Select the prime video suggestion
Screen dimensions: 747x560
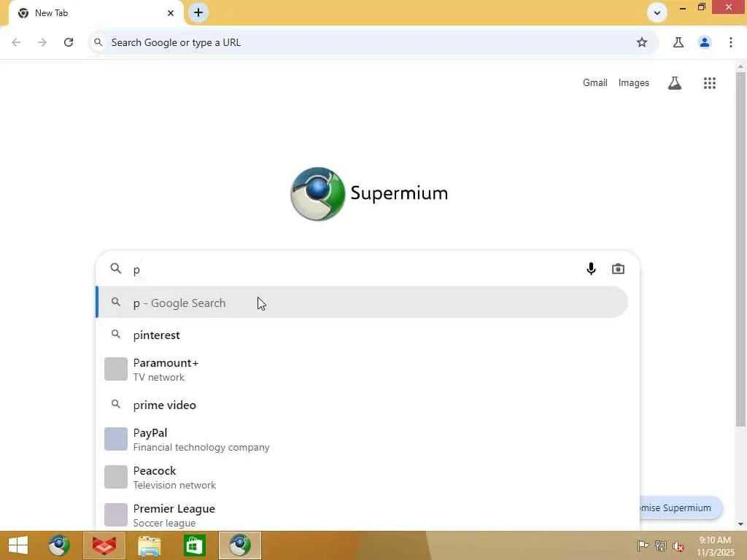tap(362, 405)
